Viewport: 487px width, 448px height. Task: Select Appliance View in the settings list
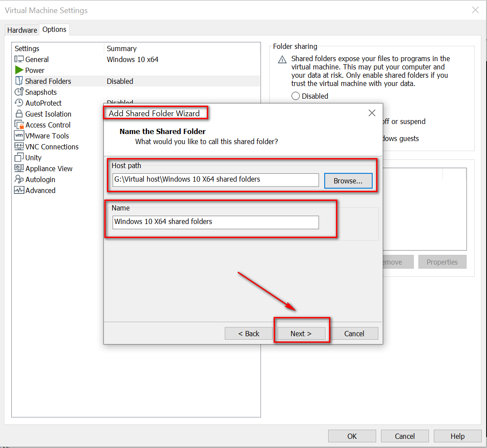(49, 169)
